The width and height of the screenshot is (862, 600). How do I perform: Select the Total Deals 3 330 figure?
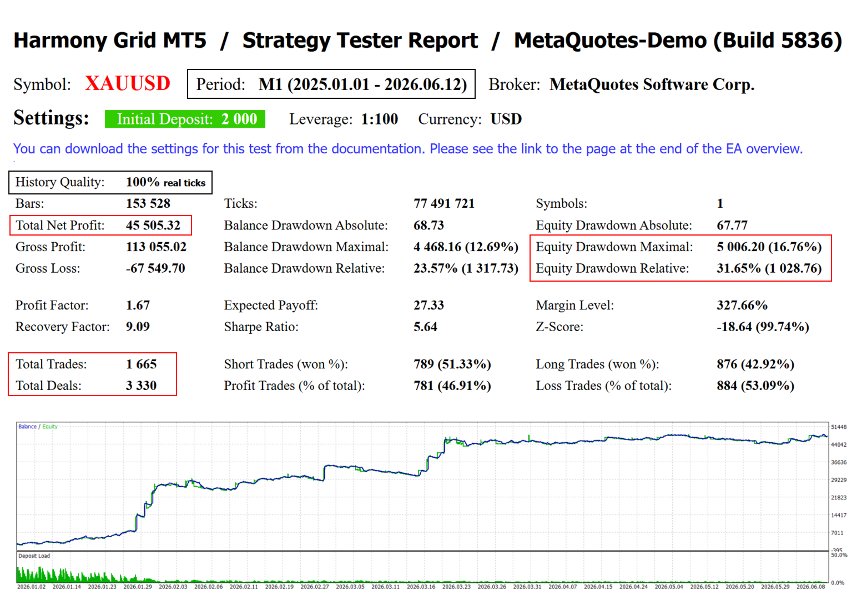(141, 386)
